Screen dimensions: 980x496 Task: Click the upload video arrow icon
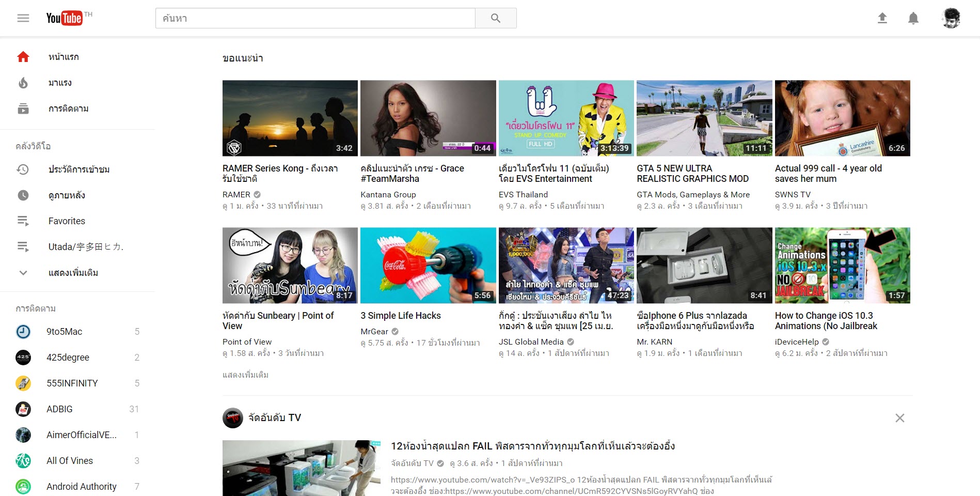(882, 18)
